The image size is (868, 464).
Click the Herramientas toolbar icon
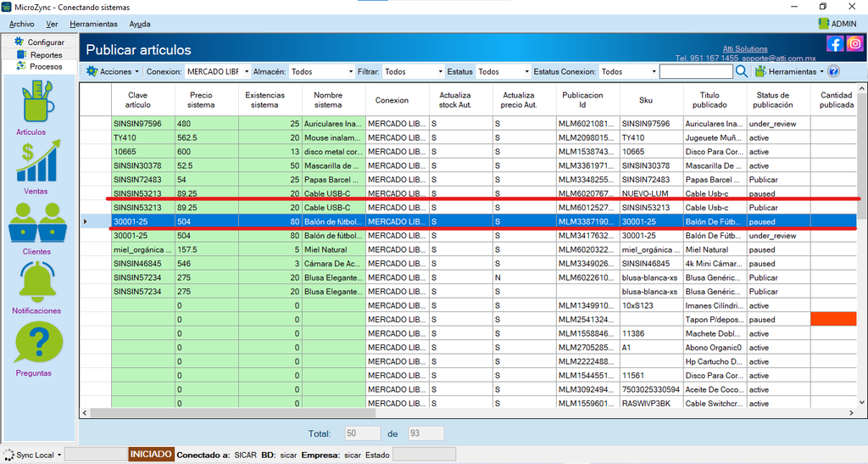tap(760, 71)
